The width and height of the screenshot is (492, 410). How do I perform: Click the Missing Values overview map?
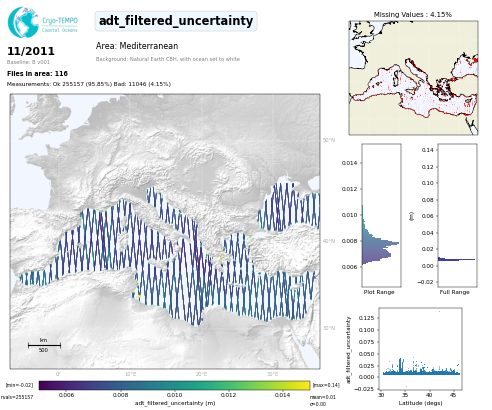point(413,78)
